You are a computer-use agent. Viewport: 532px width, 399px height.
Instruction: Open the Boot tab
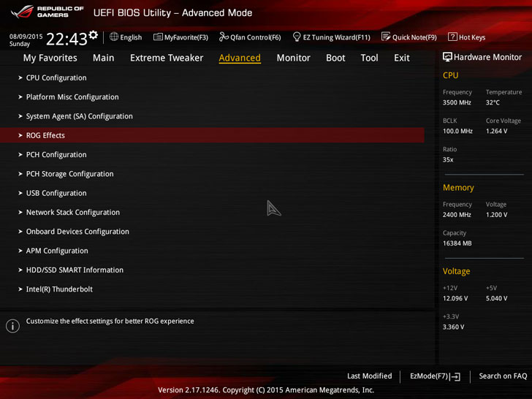coord(335,58)
